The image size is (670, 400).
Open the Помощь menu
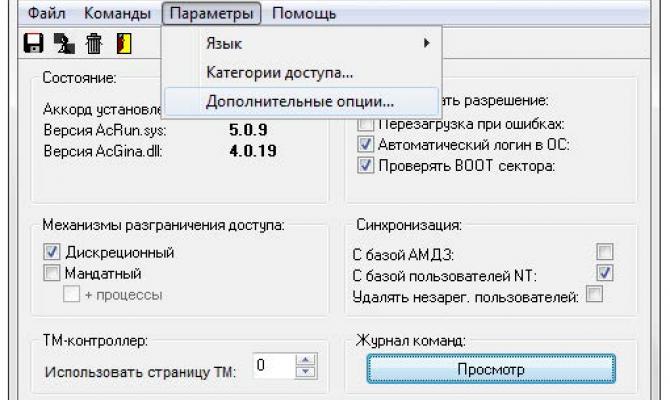click(304, 15)
